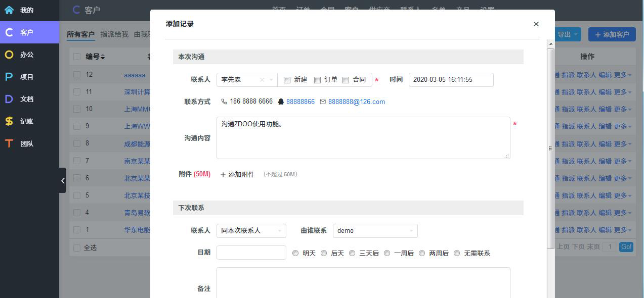Select the 无需联系 radio option
The width and height of the screenshot is (644, 298).
coord(457,253)
